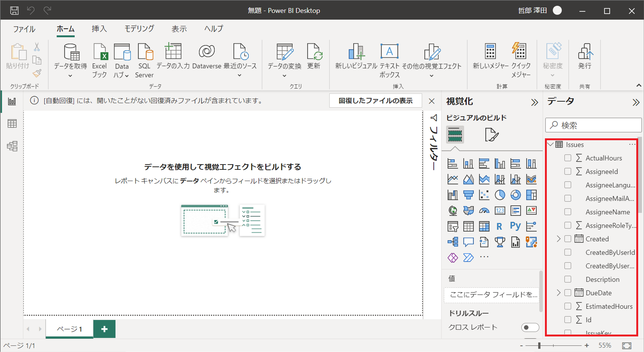The image size is (644, 352).
Task: Open データの変換 dropdown arrow
Action: (284, 76)
